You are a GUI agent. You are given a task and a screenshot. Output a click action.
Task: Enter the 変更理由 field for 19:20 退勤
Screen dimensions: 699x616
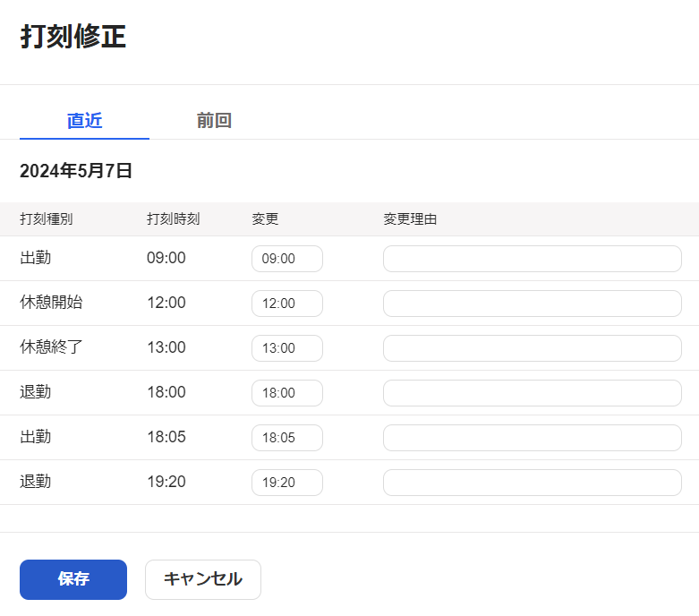(532, 483)
